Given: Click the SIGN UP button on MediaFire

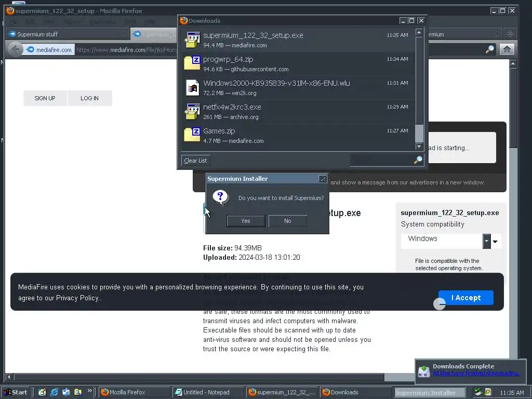Looking at the screenshot, I should [45, 98].
